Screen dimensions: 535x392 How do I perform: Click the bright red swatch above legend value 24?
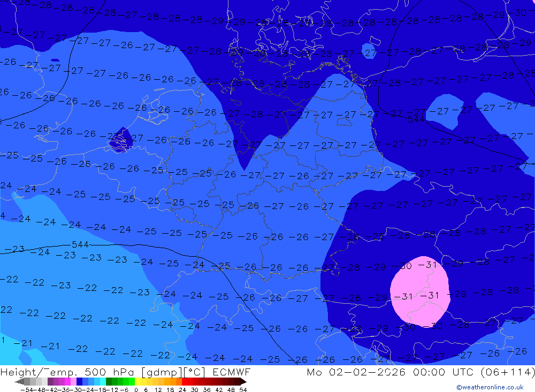click(185, 381)
